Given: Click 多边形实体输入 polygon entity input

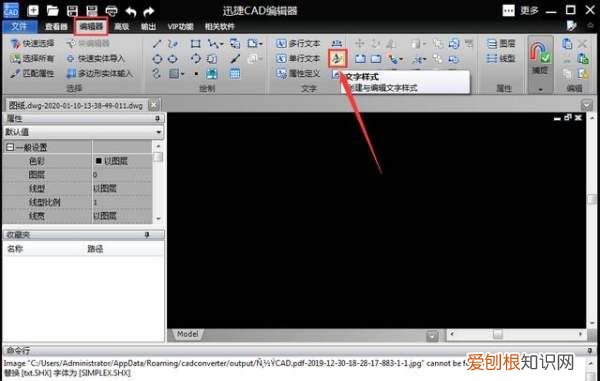Looking at the screenshot, I should click(99, 73).
